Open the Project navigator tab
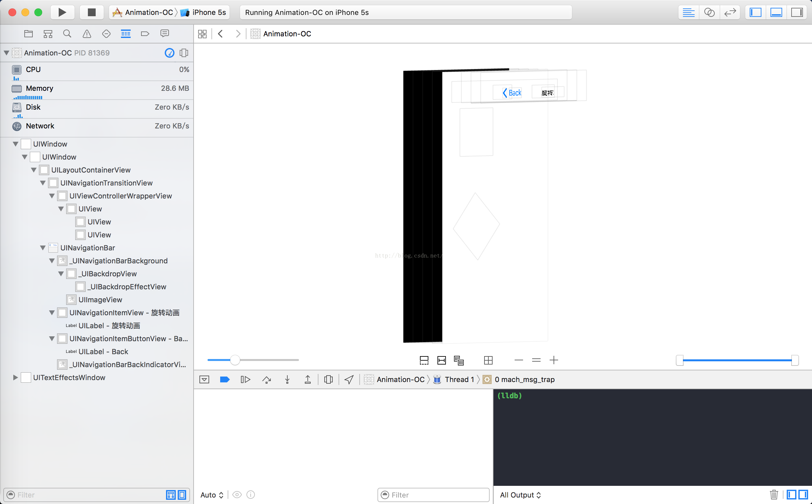 point(29,34)
